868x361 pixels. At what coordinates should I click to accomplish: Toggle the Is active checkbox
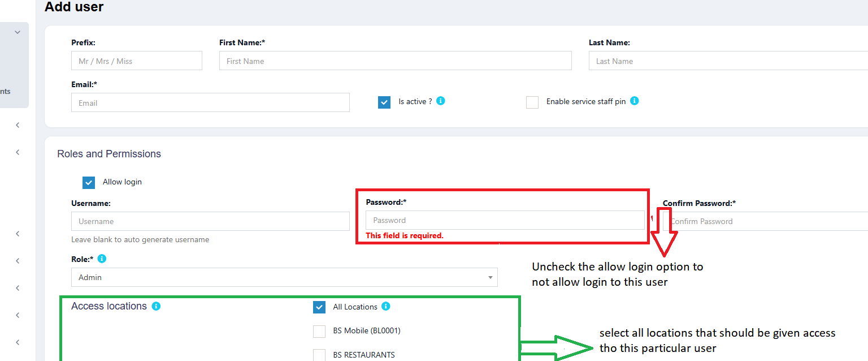point(384,102)
